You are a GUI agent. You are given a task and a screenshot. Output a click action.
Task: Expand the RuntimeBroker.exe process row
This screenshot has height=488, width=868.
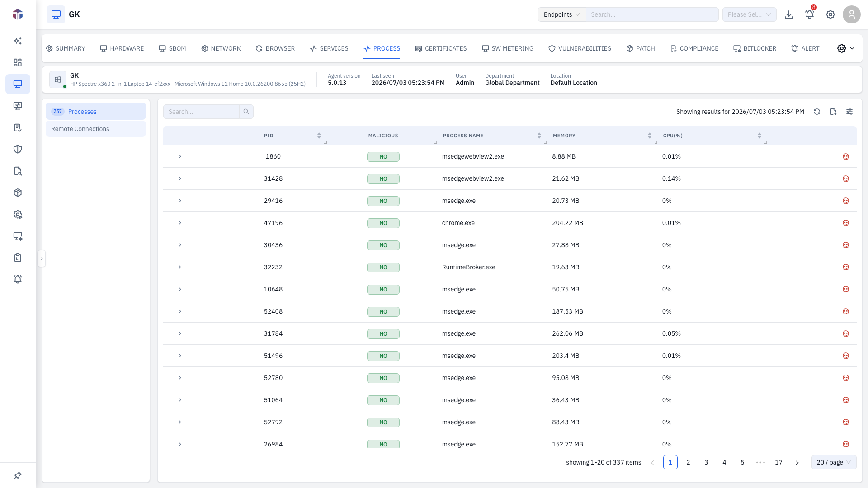point(179,267)
